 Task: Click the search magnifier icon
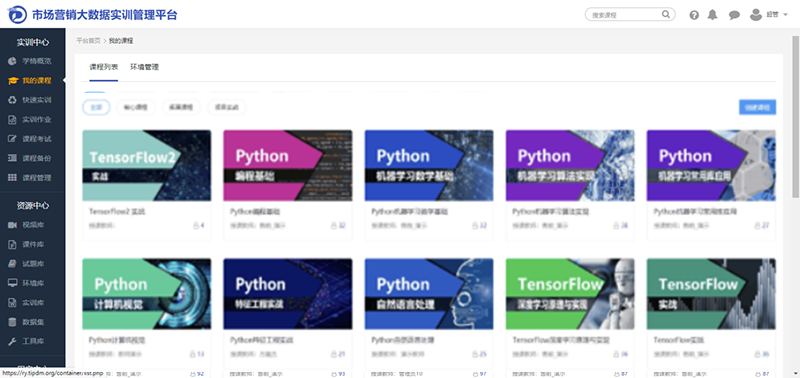(666, 14)
